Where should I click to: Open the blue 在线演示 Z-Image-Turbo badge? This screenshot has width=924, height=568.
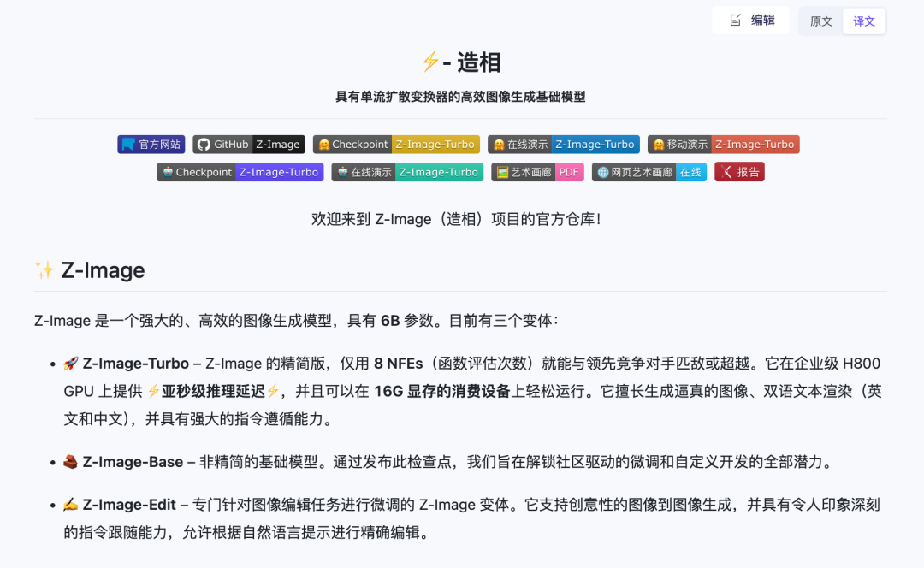click(563, 145)
